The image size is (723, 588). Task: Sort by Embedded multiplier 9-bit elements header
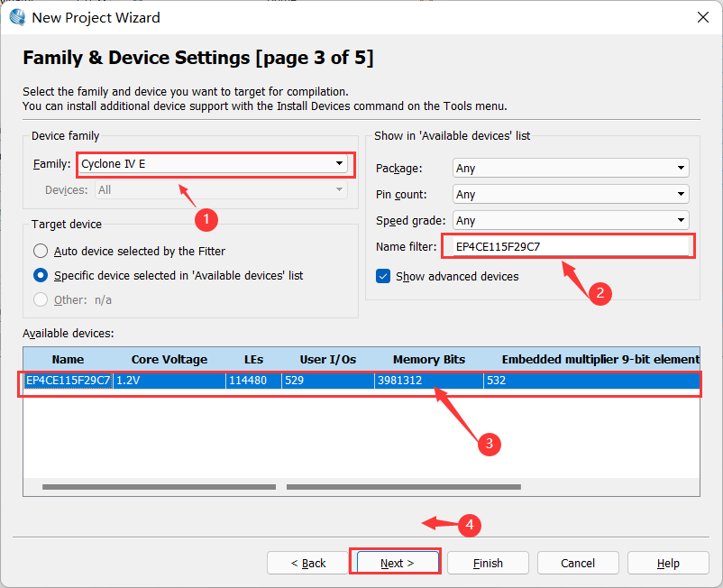[591, 359]
